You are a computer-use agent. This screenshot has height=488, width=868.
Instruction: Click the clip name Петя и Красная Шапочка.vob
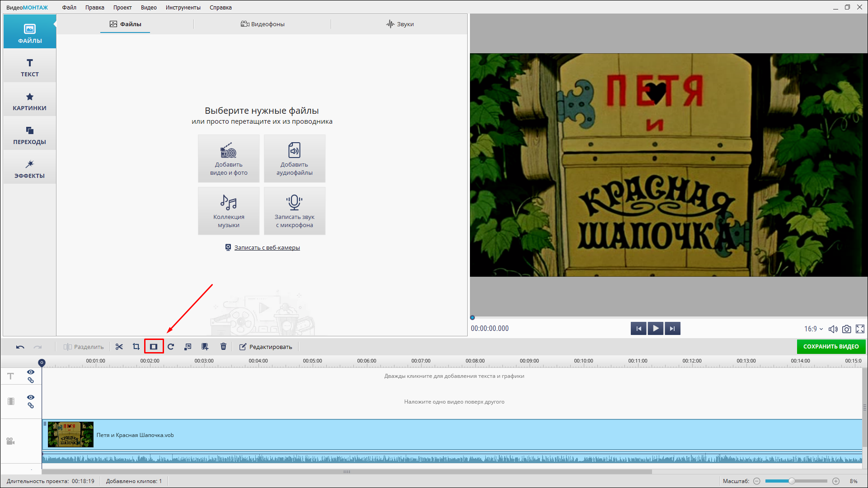point(135,435)
